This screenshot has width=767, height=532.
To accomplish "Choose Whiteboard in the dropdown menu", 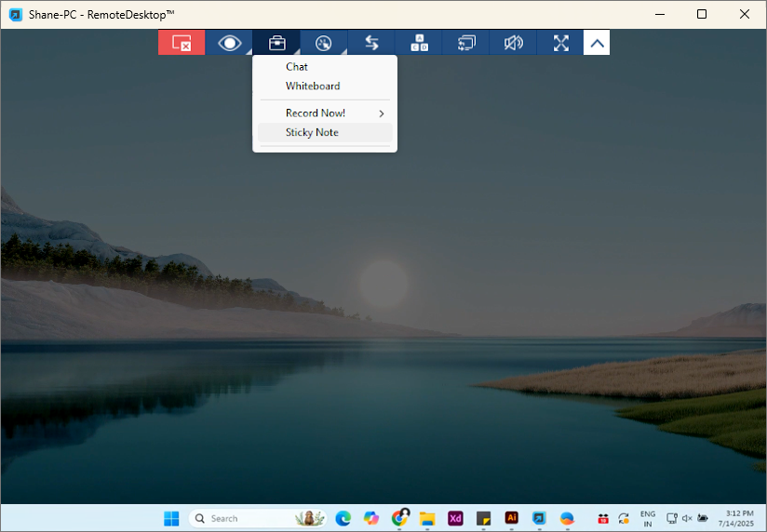I will coord(313,86).
